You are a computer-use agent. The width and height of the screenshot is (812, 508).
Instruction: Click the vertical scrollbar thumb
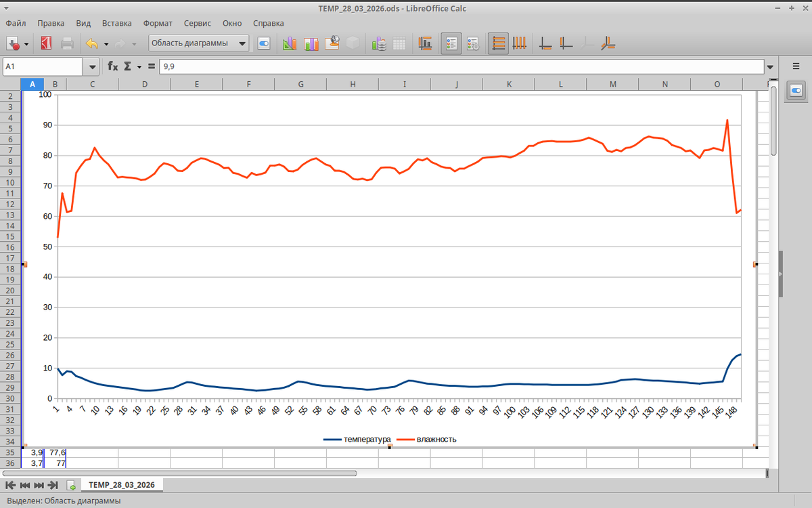[x=773, y=120]
